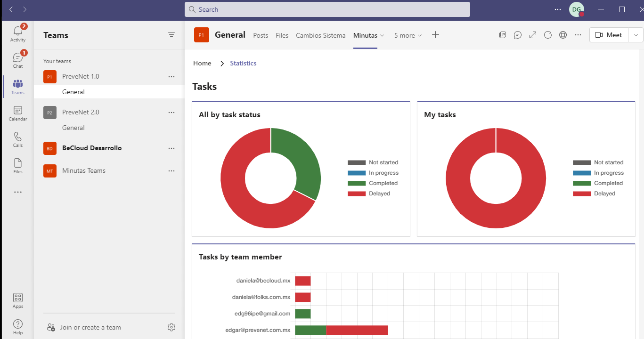Add a new tab with plus icon
This screenshot has height=339, width=644.
435,35
